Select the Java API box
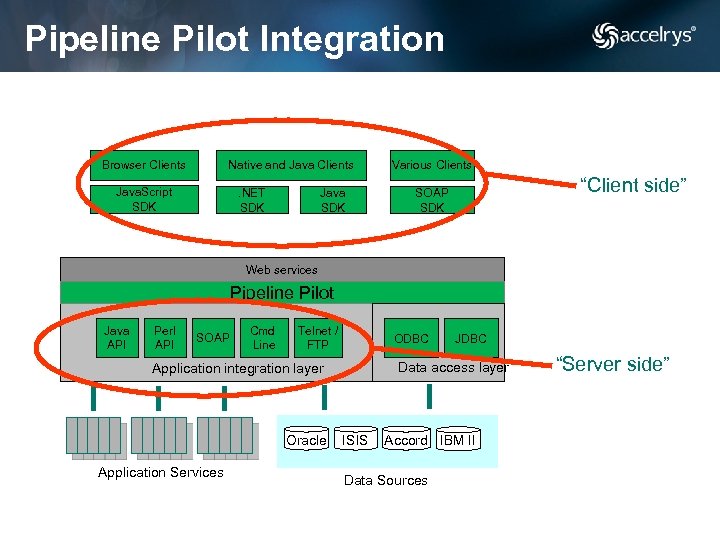The width and height of the screenshot is (720, 540). (x=117, y=338)
